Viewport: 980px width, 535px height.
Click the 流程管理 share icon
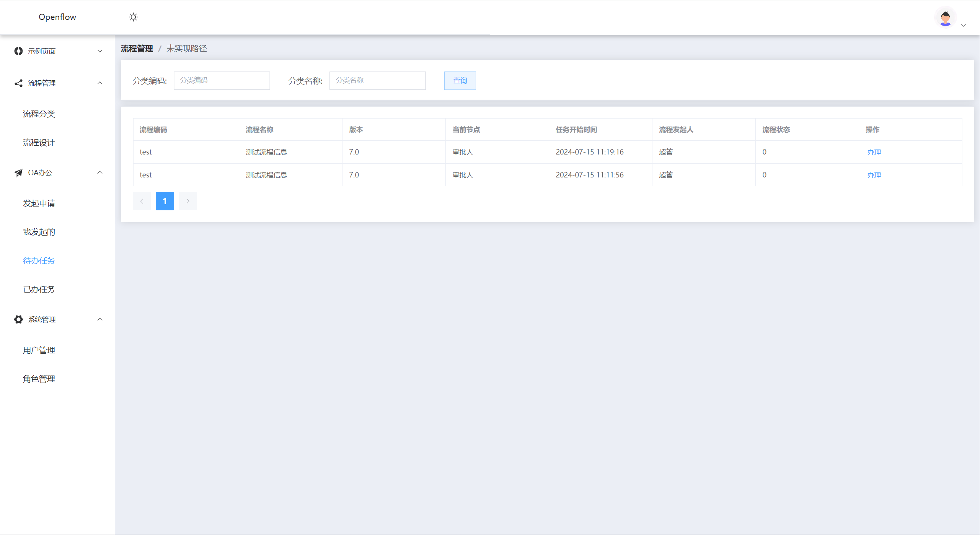[18, 83]
